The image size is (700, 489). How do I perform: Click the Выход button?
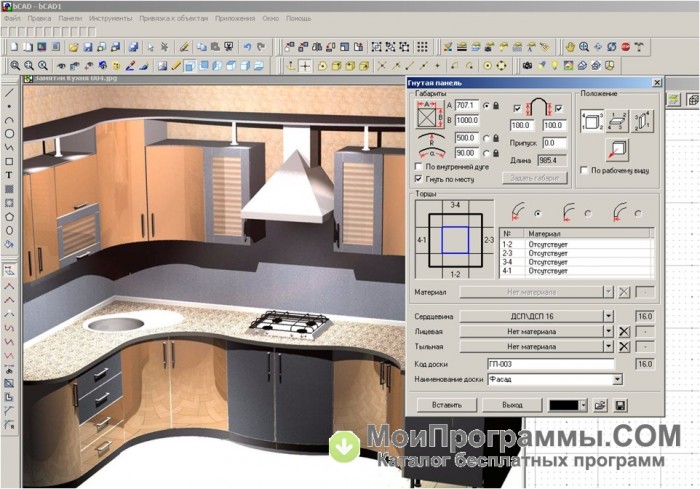(512, 405)
